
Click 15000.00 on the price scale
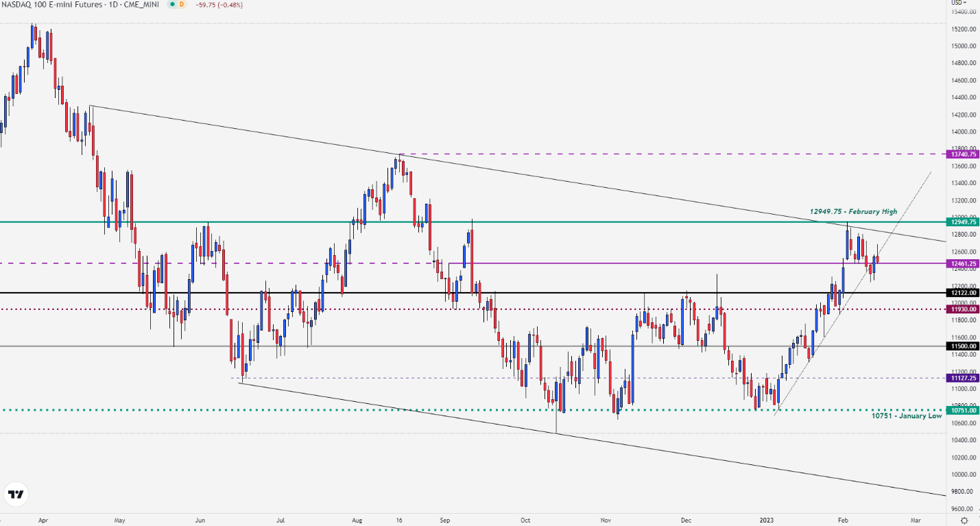click(x=963, y=46)
